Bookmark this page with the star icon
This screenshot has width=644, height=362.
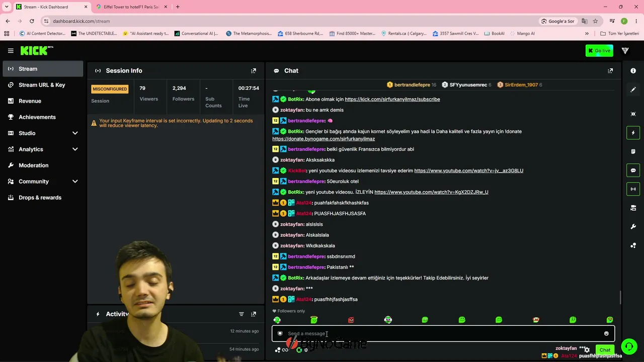click(x=595, y=21)
